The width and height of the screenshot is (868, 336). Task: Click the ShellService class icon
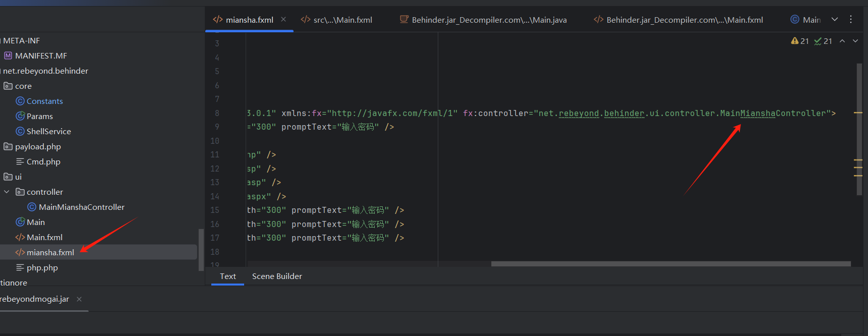tap(20, 131)
